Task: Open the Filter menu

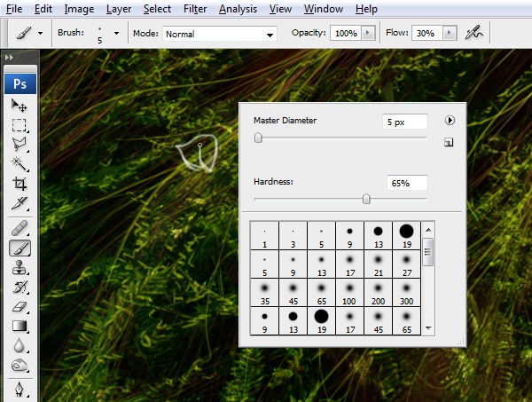Action: (195, 9)
